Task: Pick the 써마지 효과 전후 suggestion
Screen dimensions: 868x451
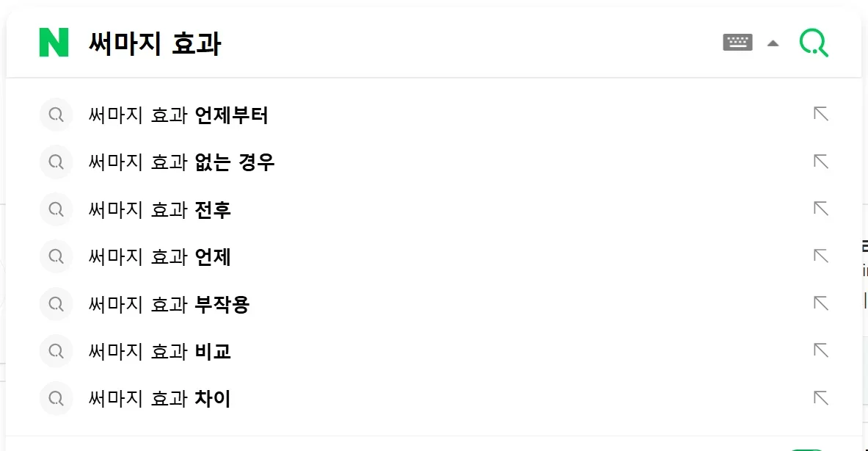Action: (160, 210)
